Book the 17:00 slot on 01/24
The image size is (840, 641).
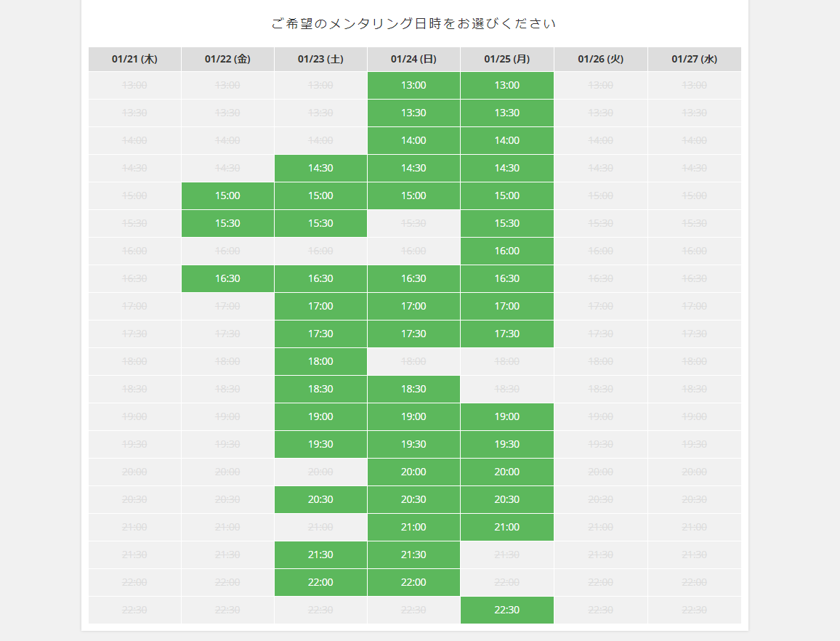413,306
